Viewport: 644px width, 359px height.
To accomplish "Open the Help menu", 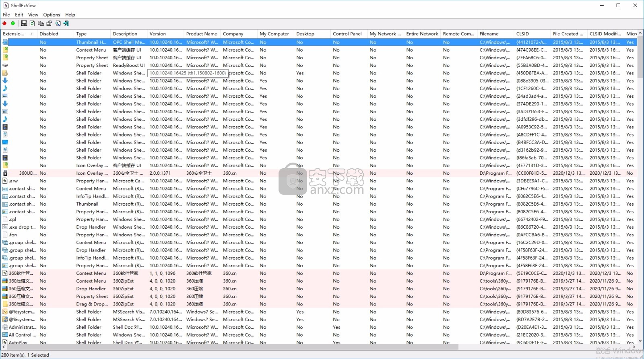I will pos(70,14).
